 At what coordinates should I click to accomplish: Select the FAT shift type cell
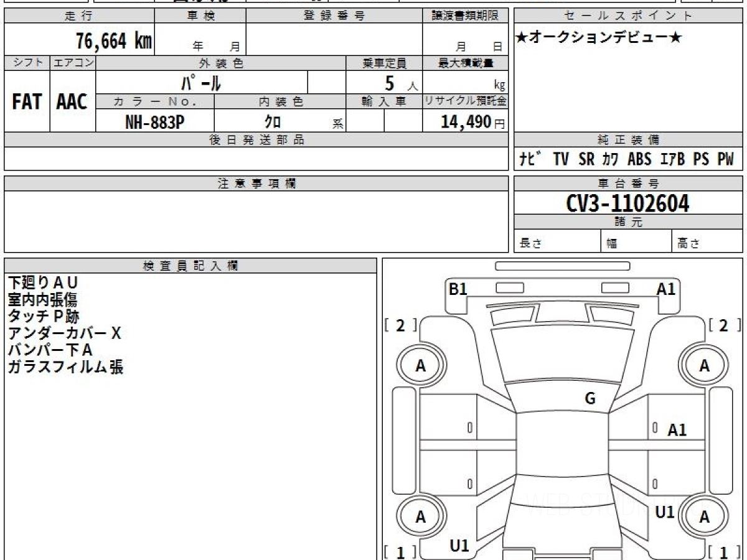[x=27, y=102]
